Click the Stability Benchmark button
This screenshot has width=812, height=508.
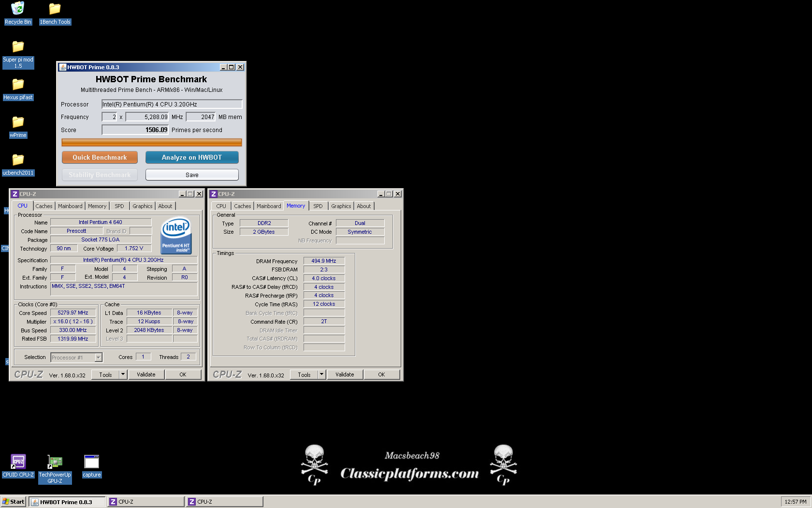pos(100,175)
